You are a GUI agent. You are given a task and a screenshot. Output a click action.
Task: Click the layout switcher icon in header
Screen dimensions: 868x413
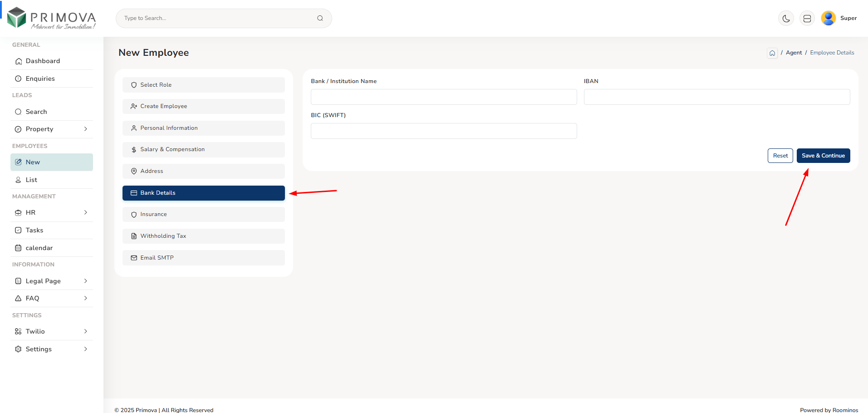pyautogui.click(x=807, y=19)
